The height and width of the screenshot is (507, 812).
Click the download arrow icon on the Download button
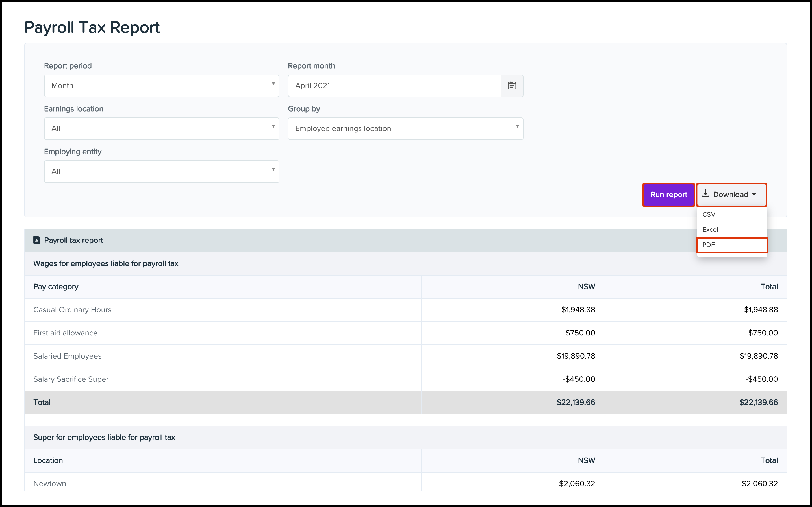(705, 194)
